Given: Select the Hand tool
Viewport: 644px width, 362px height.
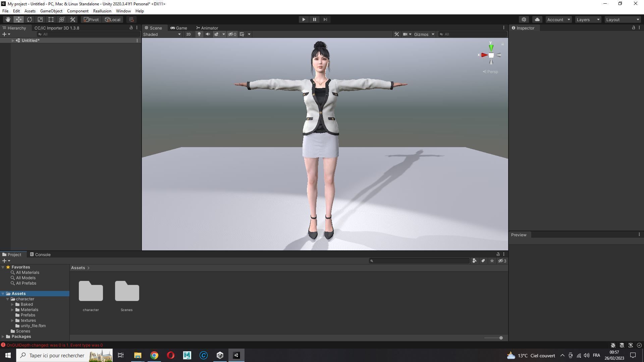Looking at the screenshot, I should coord(8,19).
